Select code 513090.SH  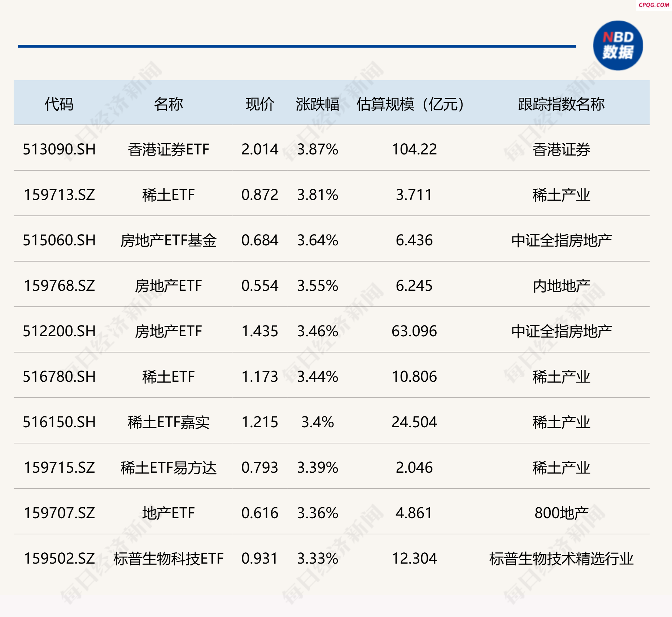pos(59,149)
